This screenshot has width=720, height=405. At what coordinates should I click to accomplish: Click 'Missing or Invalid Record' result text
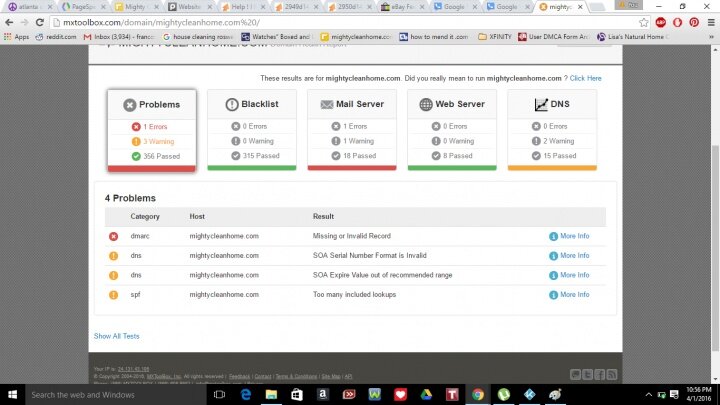pos(352,236)
